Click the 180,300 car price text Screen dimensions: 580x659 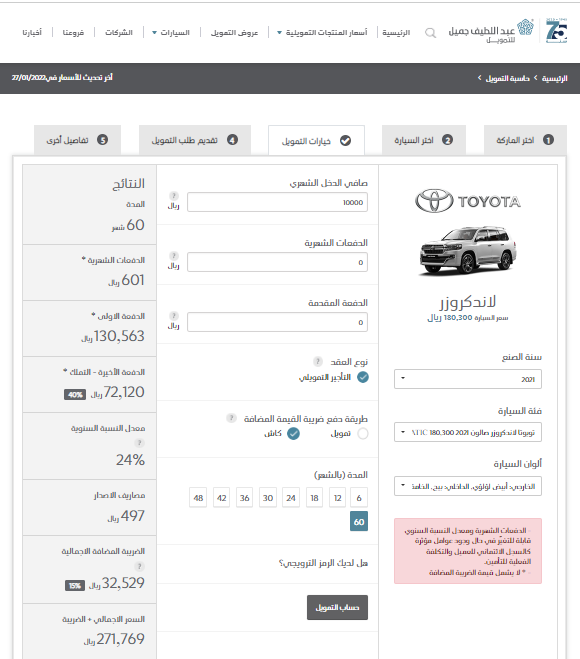click(x=468, y=318)
